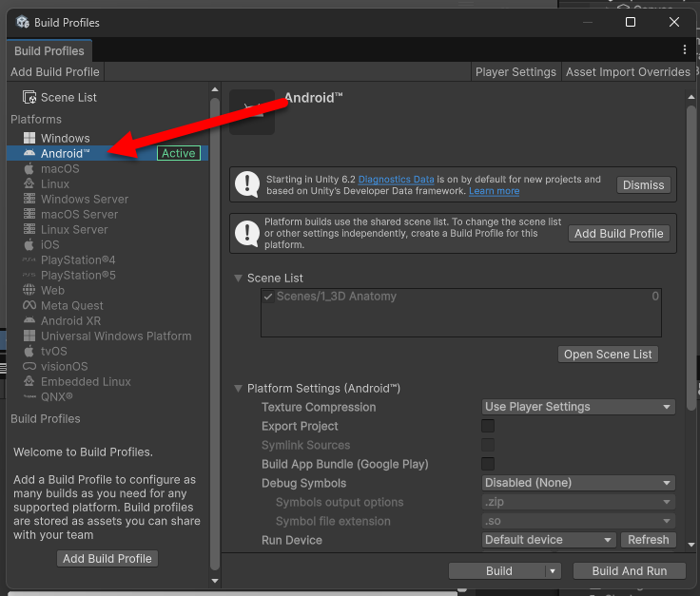Enable the Export Project checkbox
700x596 pixels.
click(488, 426)
